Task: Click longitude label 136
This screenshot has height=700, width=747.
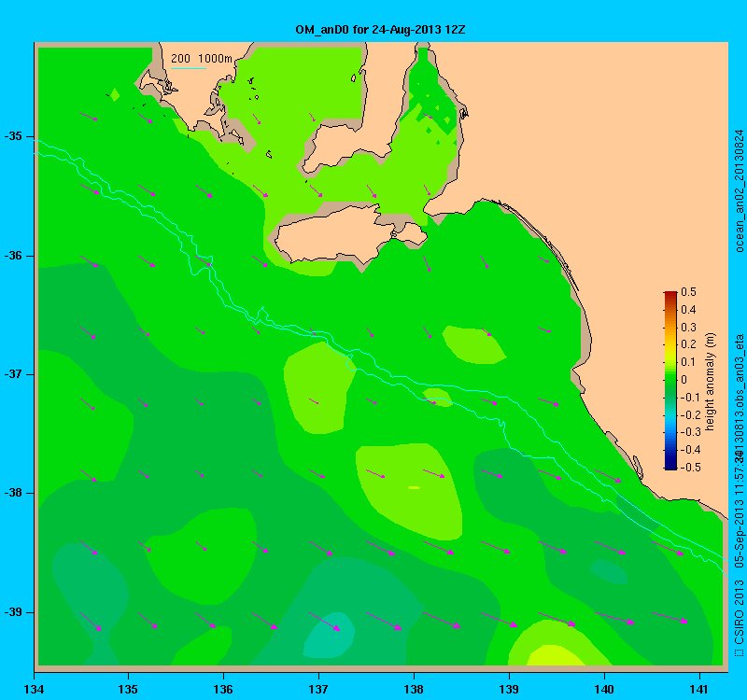Action: 223,689
